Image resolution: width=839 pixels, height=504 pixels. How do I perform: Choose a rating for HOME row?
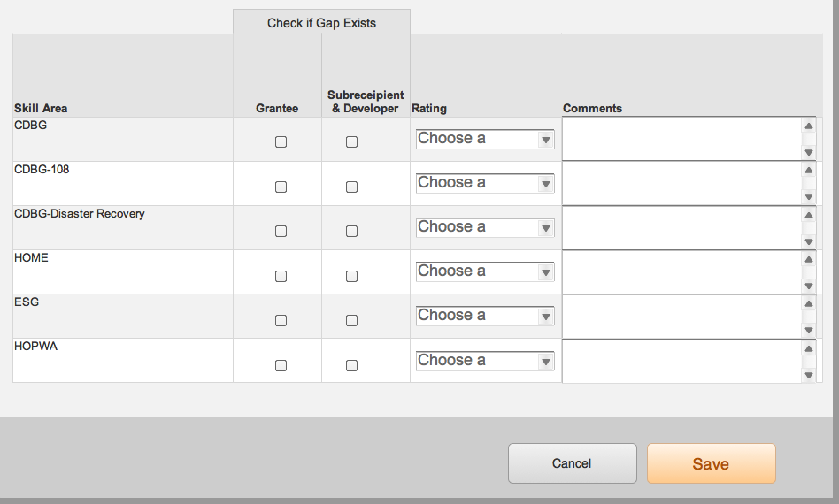click(x=485, y=271)
